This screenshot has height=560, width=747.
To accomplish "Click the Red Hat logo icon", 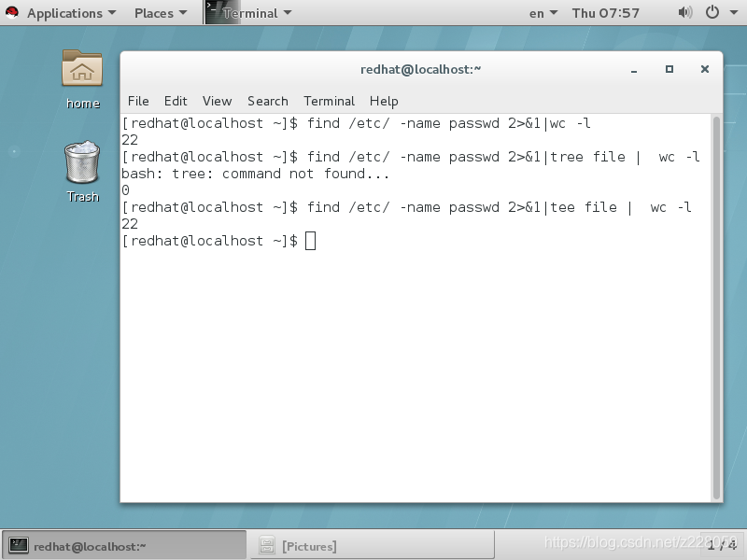I will click(x=12, y=12).
